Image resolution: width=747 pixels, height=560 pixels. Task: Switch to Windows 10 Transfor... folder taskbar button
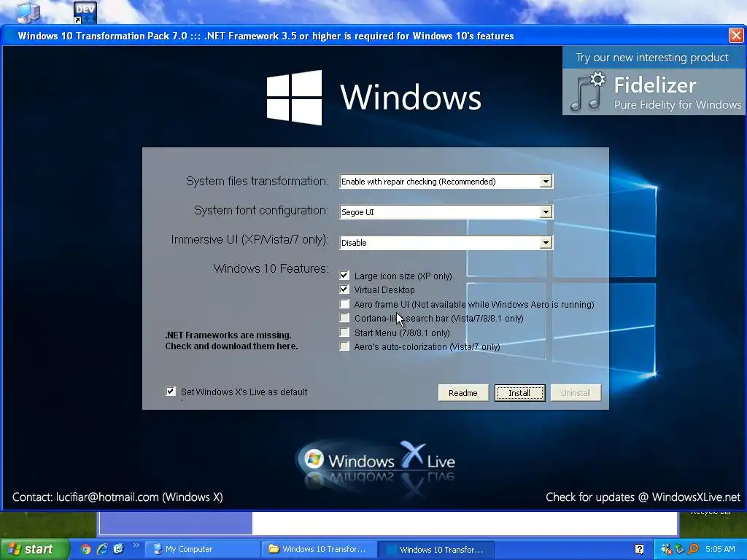click(x=320, y=550)
